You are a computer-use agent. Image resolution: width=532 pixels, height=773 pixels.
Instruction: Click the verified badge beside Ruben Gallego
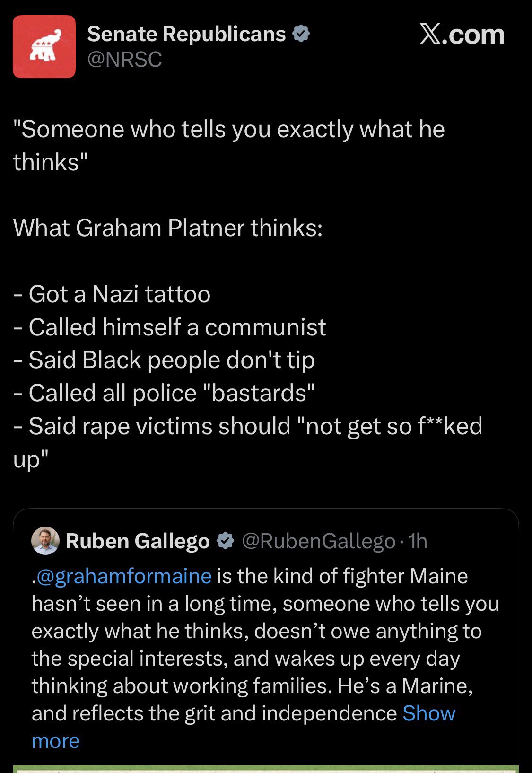point(226,541)
